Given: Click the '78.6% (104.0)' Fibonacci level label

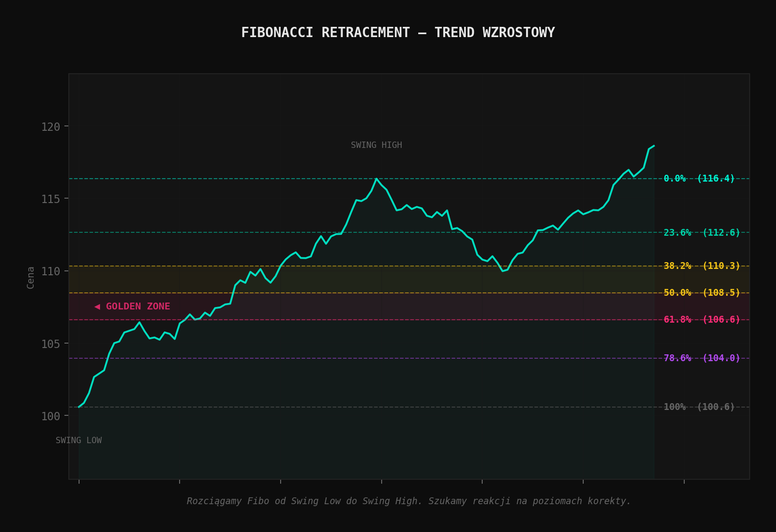Looking at the screenshot, I should (702, 358).
